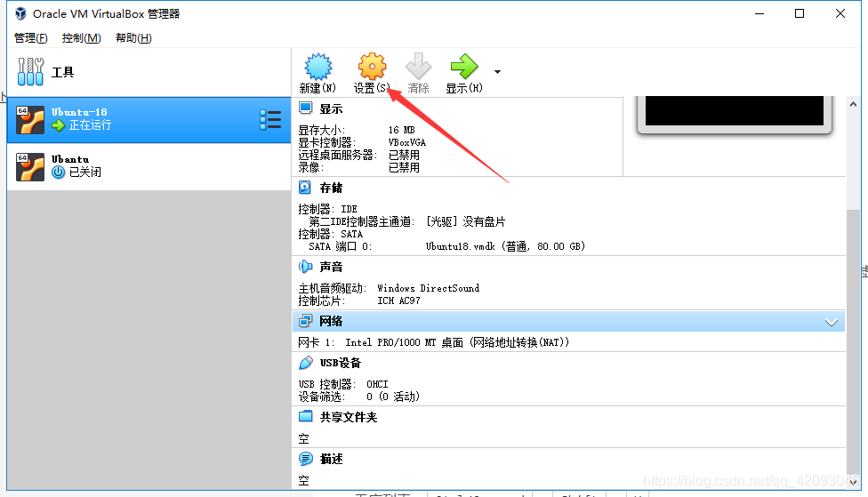Open Ubuntu-18 machine menu list icon

click(270, 119)
